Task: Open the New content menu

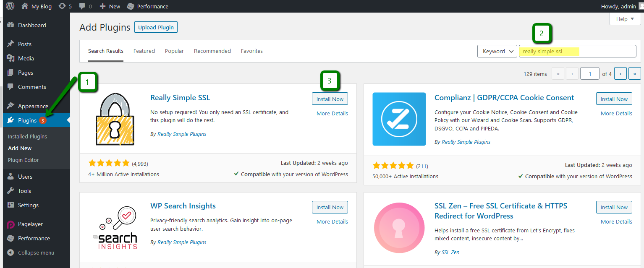Action: coord(110,6)
